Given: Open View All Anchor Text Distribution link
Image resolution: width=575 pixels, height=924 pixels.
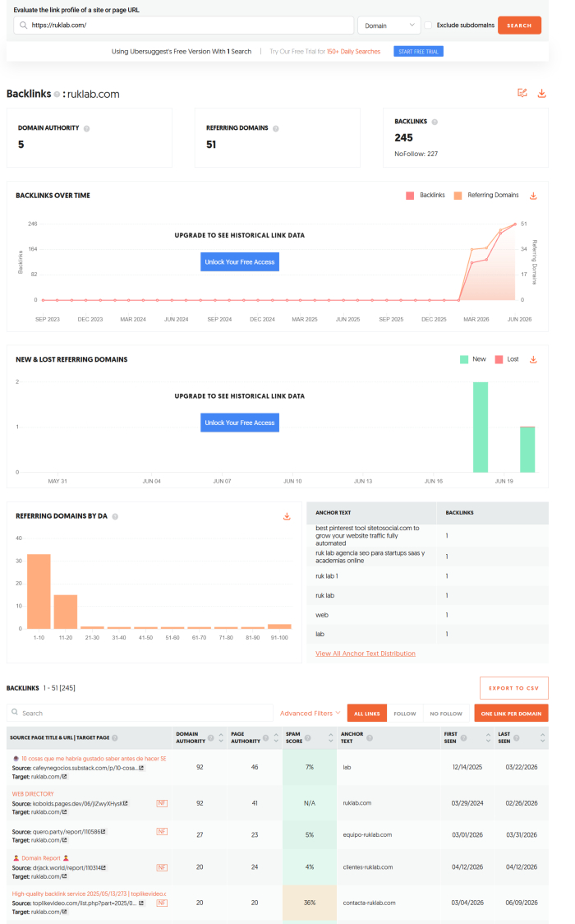Looking at the screenshot, I should pyautogui.click(x=365, y=654).
